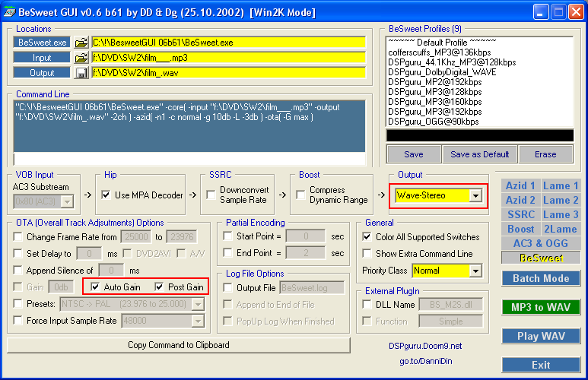Switch to Azid 1 tab
Image resolution: width=588 pixels, height=380 pixels.
coord(520,186)
